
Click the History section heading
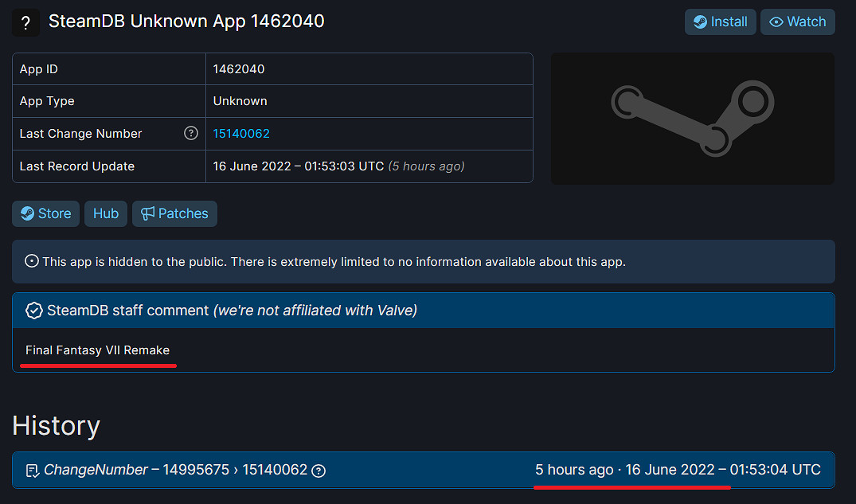pyautogui.click(x=56, y=426)
